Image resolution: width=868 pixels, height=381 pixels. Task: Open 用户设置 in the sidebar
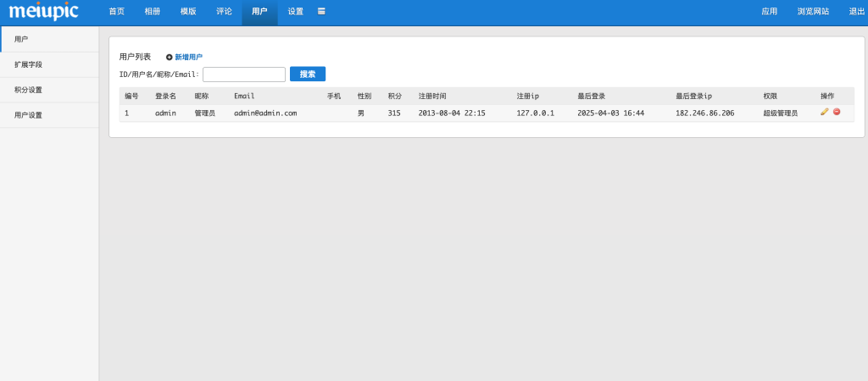(50, 116)
